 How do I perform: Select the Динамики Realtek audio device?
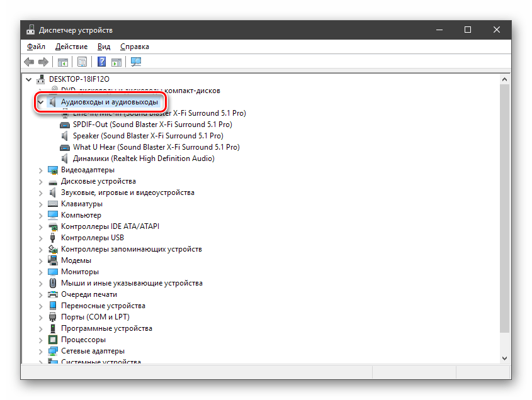point(143,158)
